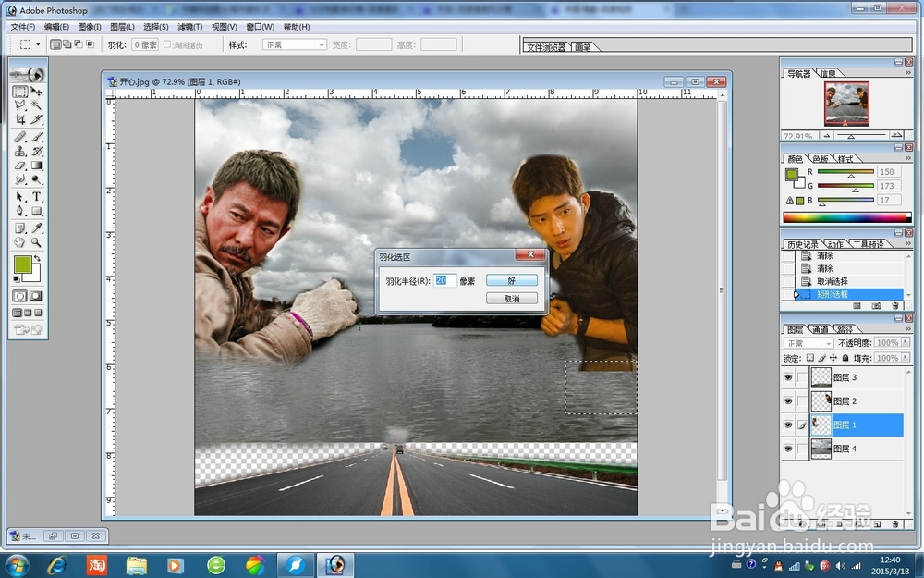
Task: Open the 滤镜(T) menu
Action: click(x=189, y=27)
